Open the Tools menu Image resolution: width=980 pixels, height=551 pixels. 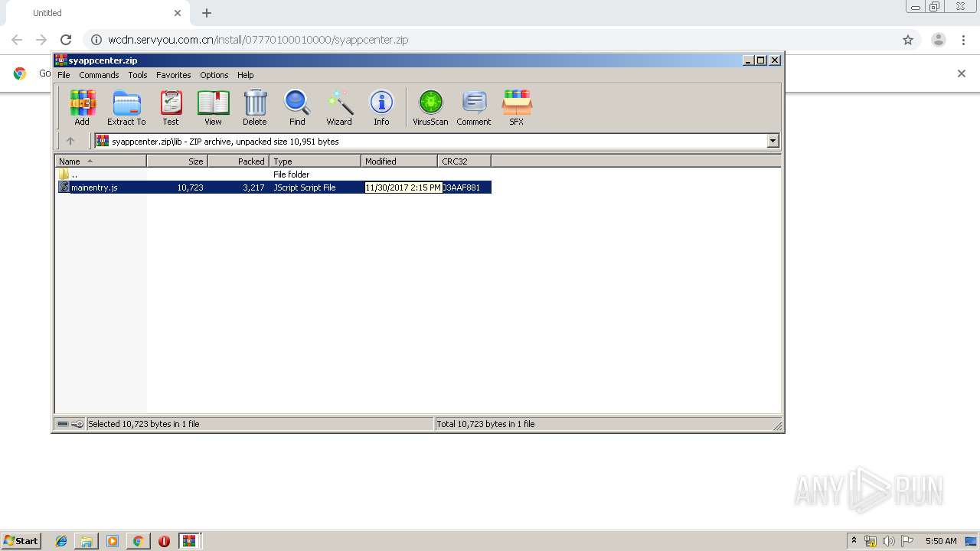point(138,75)
